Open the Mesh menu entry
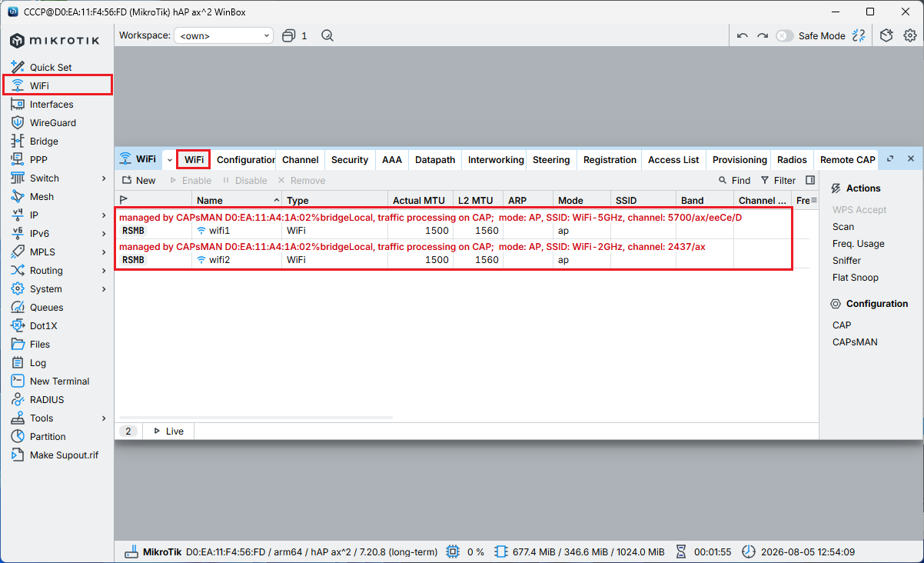The width and height of the screenshot is (924, 563). tap(42, 196)
